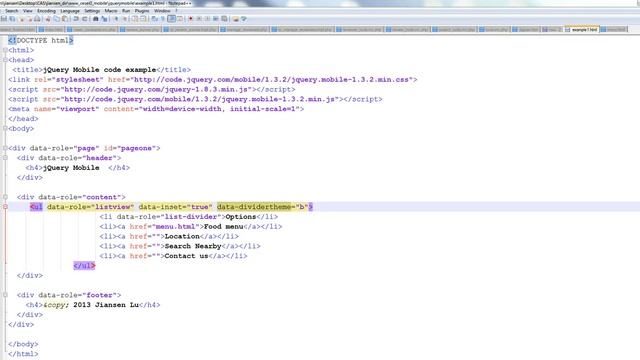
Task: Click the '2013 Jiansen Lu' footer text
Action: point(106,305)
